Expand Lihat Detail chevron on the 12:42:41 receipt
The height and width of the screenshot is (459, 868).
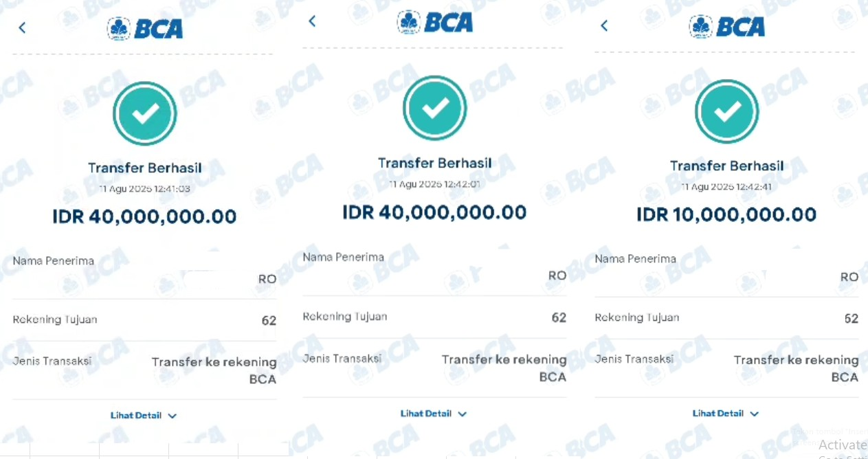755,414
